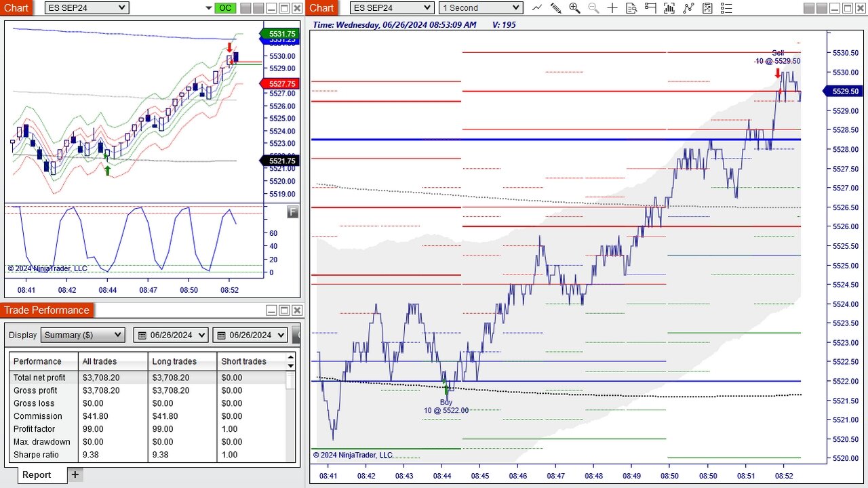Click the Long trades column header

pos(182,361)
